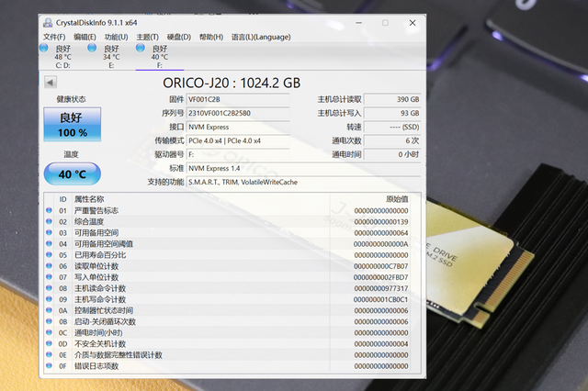Select the C: D: drive tab at 48 °C
588x391 pixels.
pyautogui.click(x=62, y=57)
